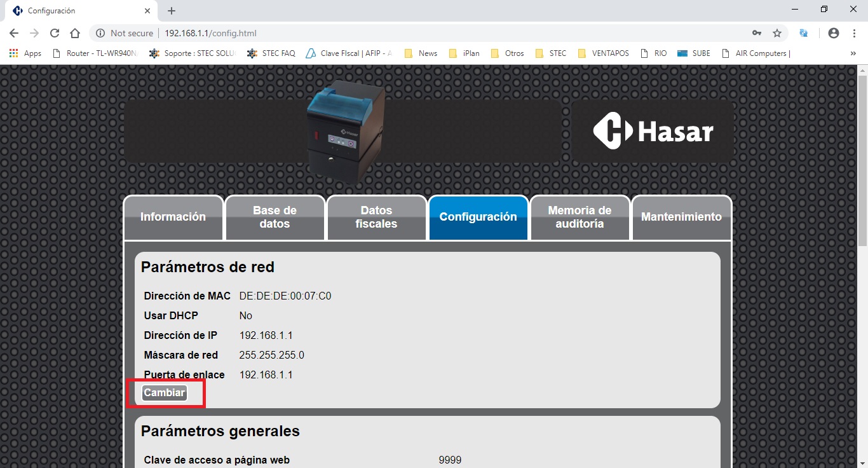Image resolution: width=868 pixels, height=468 pixels.
Task: Reload the current page
Action: click(x=55, y=33)
